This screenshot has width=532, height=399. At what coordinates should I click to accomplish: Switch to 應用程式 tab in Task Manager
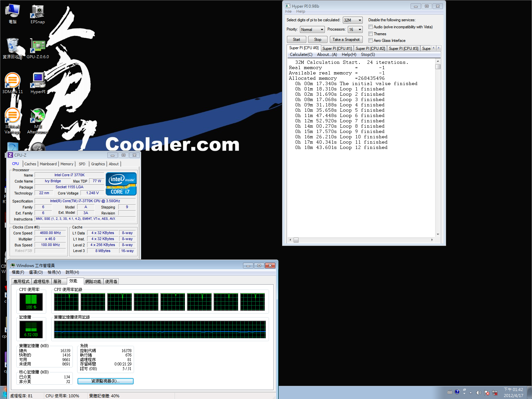coord(22,281)
